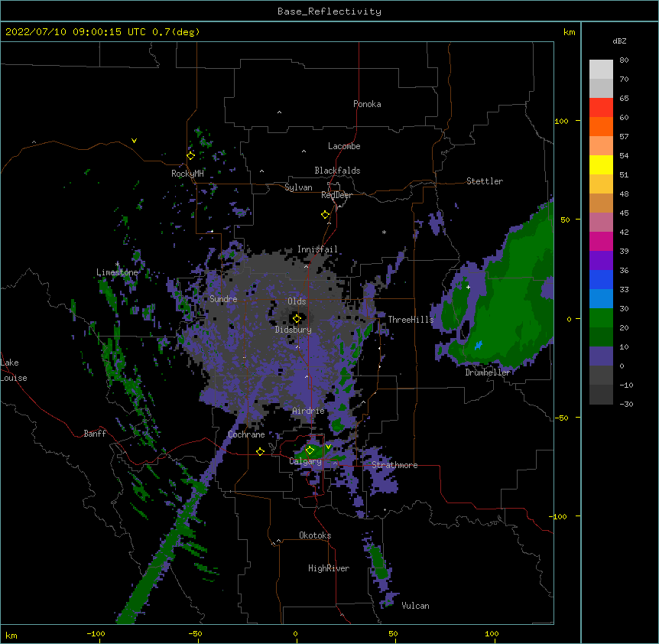This screenshot has width=659, height=644.
Task: Click the Sylvan map label
Action: [298, 187]
